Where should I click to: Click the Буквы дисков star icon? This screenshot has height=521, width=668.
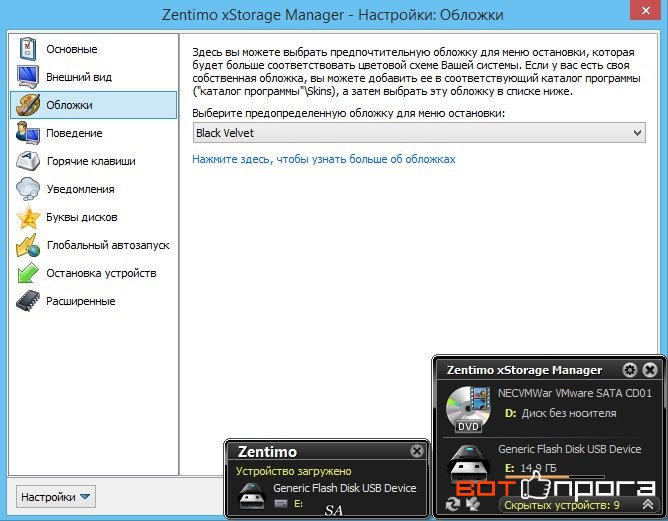point(28,217)
